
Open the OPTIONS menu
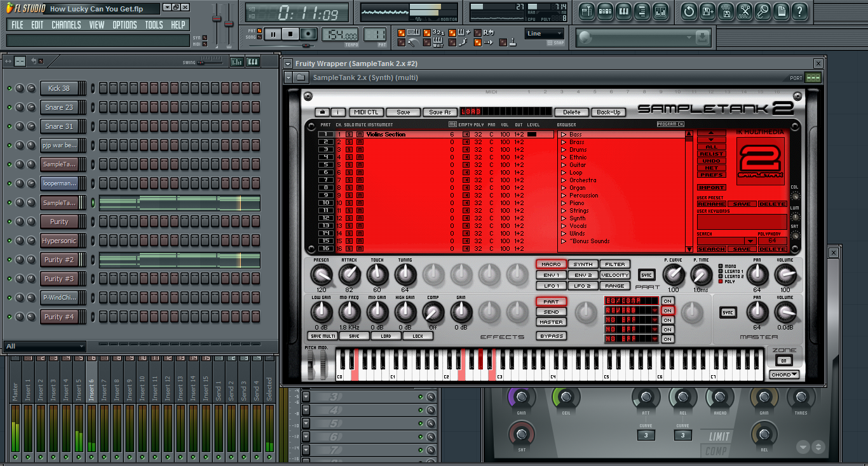click(125, 25)
